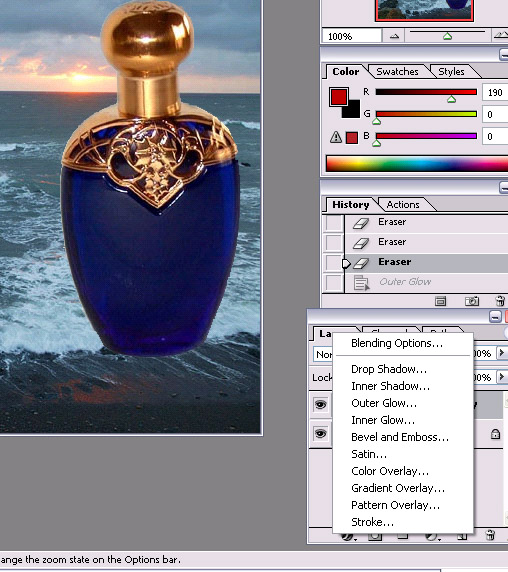The width and height of the screenshot is (508, 572).
Task: Click the eraser icon of the highlighted state
Action: tap(361, 263)
